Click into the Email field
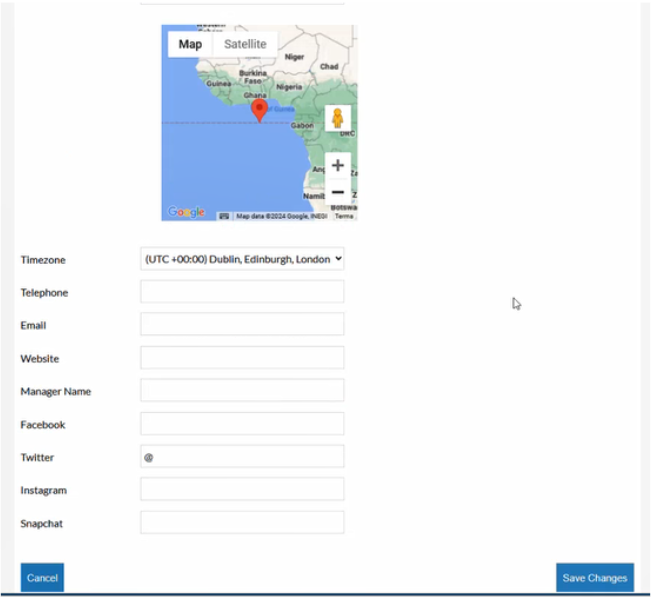This screenshot has height=597, width=652. [x=242, y=325]
